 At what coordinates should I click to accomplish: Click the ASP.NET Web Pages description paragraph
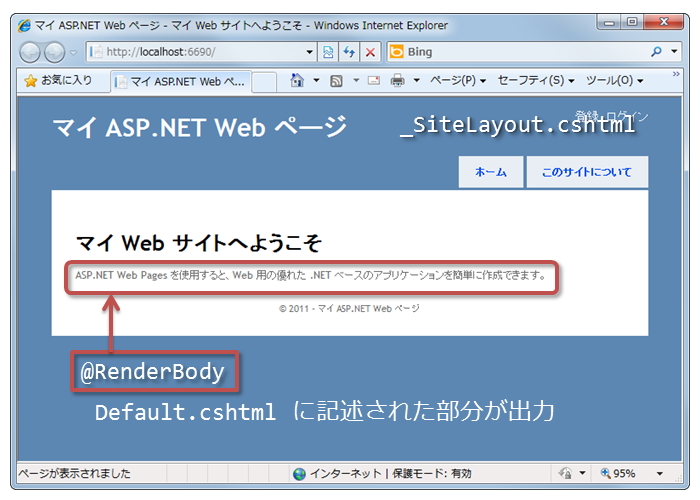coord(310,275)
